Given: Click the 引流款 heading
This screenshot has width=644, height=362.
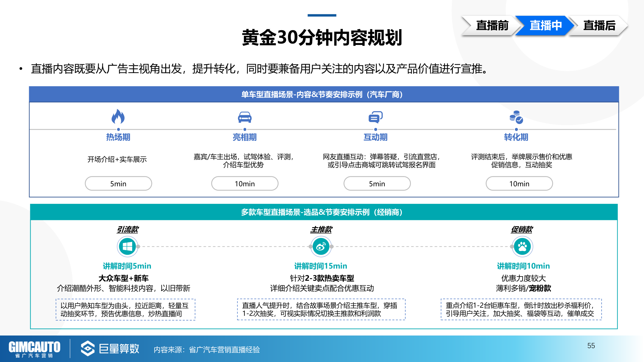Looking at the screenshot, I should pos(127,230).
